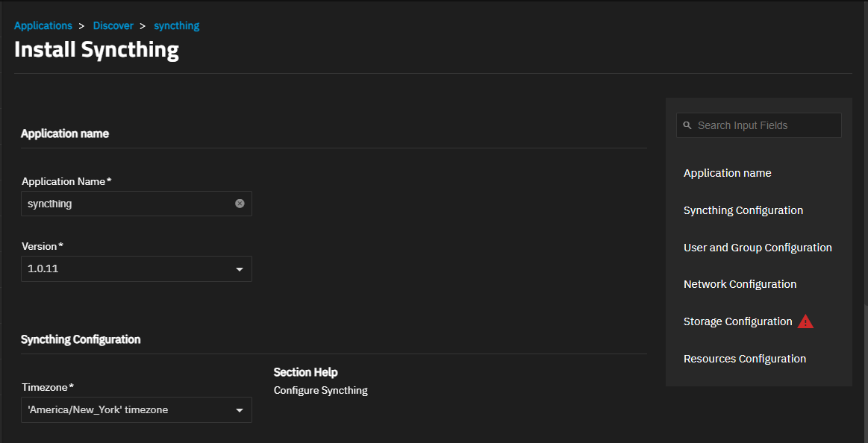The width and height of the screenshot is (868, 443).
Task: Navigate to User and Group Configuration
Action: click(x=758, y=247)
